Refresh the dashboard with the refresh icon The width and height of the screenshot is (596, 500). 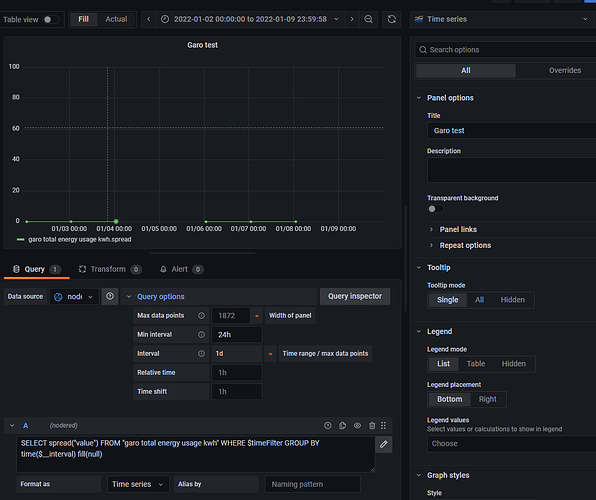coord(392,19)
